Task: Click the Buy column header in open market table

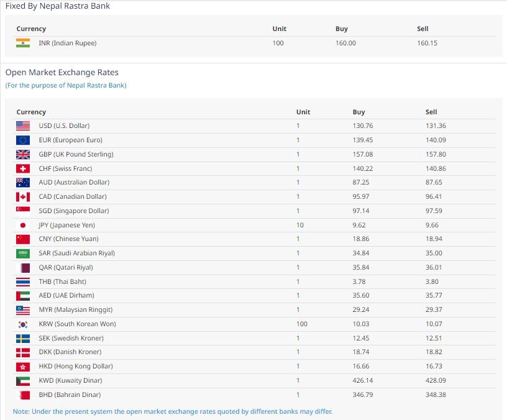Action: pos(359,112)
